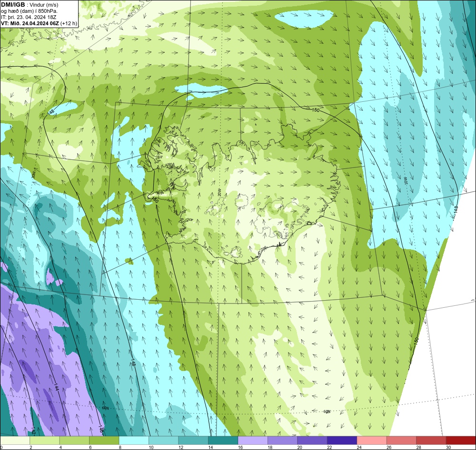Click legend tick value '14'

[x=210, y=447]
